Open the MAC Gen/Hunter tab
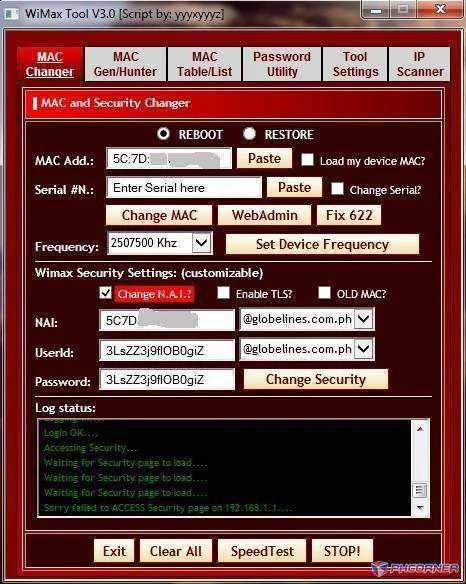The image size is (466, 584). [125, 64]
